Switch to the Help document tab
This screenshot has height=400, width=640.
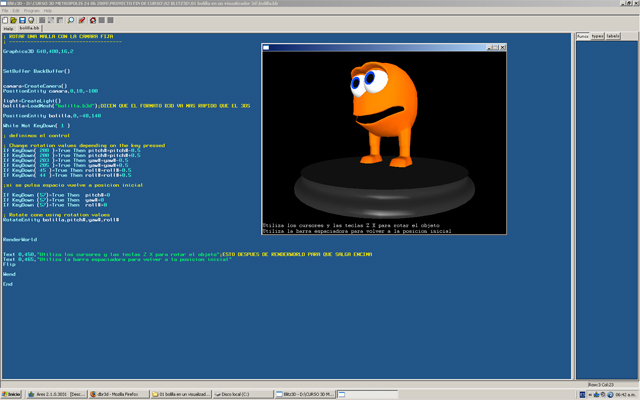[9, 29]
